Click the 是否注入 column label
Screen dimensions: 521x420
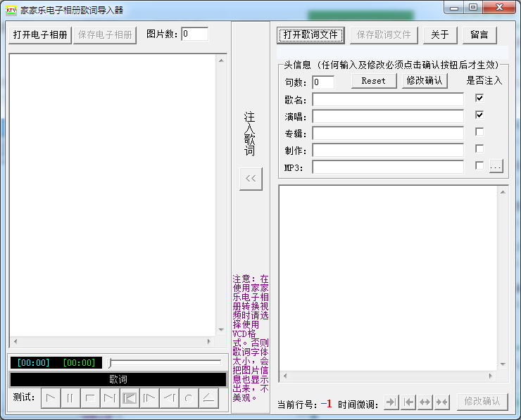[x=484, y=81]
